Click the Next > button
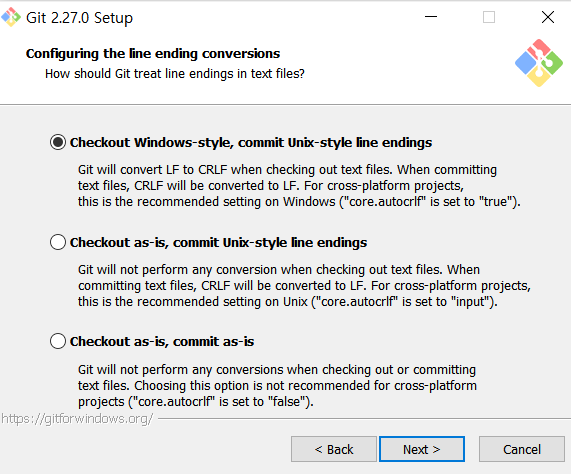The image size is (571, 474). [422, 449]
